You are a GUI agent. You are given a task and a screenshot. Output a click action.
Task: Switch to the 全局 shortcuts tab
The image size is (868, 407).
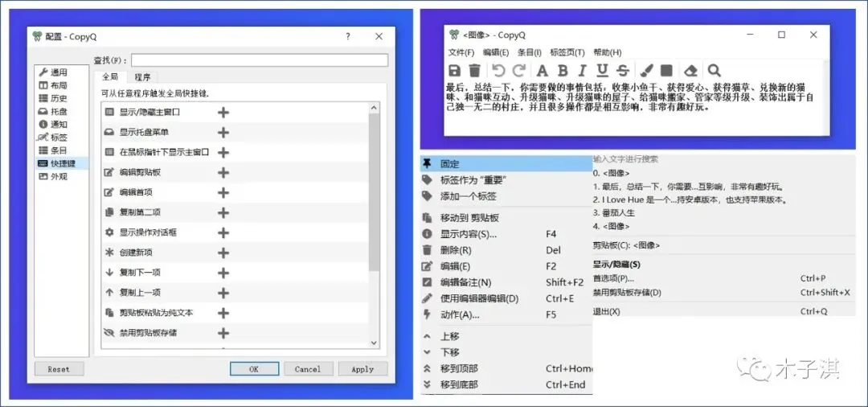point(110,77)
